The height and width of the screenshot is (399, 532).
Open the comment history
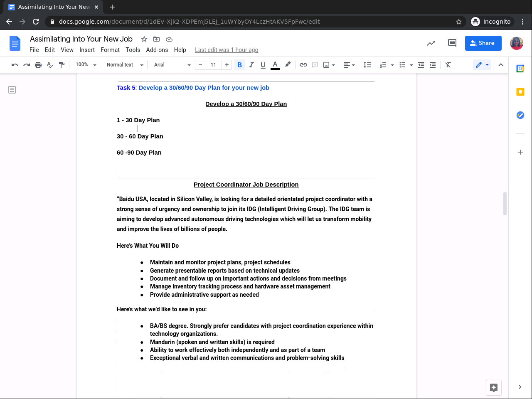coord(452,43)
